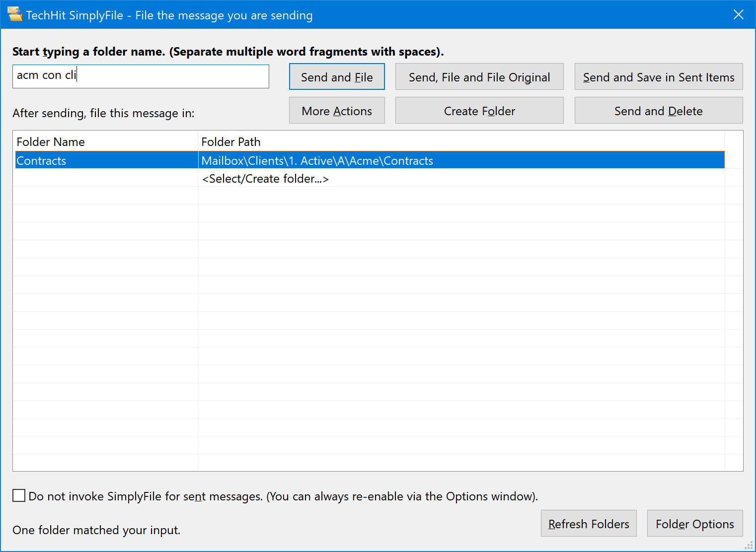
Task: Click the Create Folder button
Action: point(479,110)
